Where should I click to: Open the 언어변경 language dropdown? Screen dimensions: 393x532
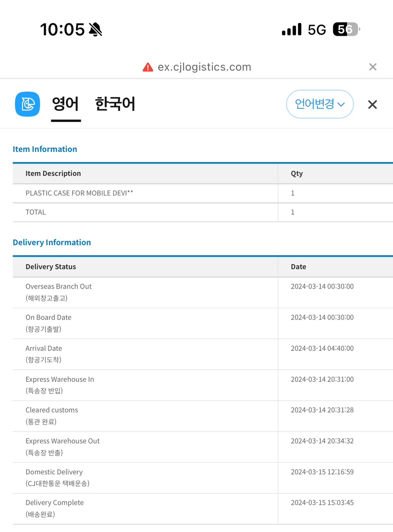point(320,104)
